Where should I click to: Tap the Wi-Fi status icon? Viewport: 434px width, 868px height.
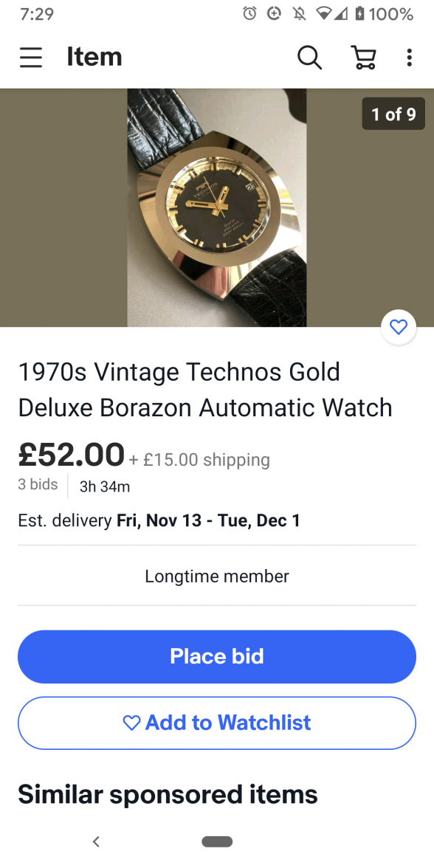[324, 14]
